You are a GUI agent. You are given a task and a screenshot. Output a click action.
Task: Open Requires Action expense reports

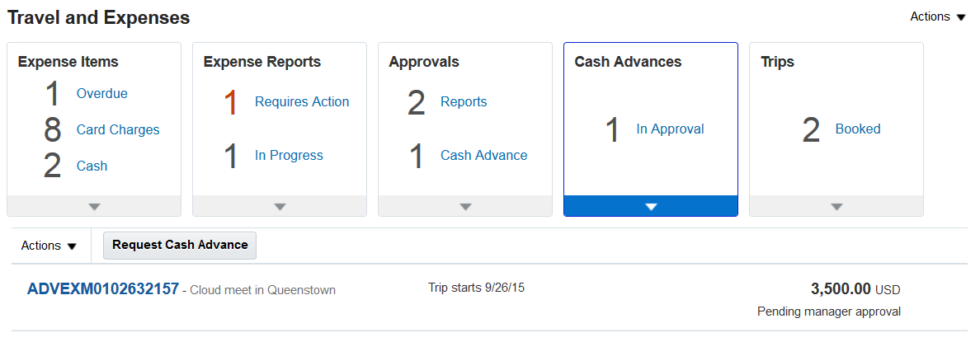[x=302, y=101]
